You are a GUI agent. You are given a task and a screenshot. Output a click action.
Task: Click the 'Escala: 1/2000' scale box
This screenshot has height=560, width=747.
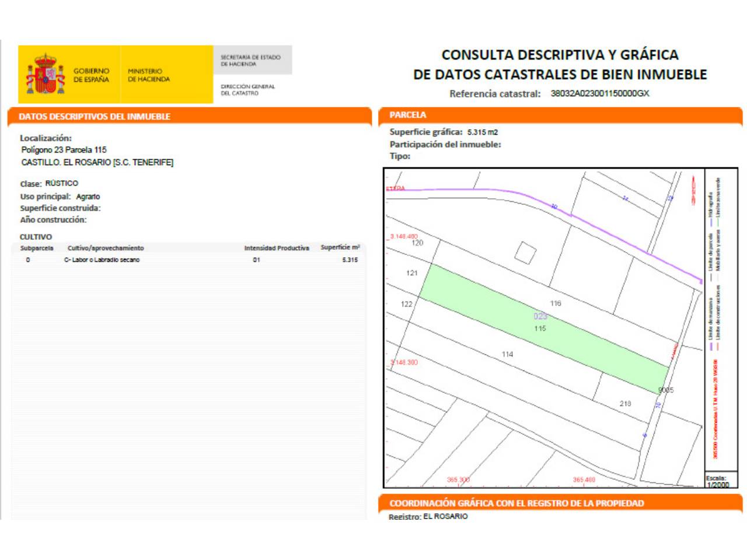click(721, 481)
